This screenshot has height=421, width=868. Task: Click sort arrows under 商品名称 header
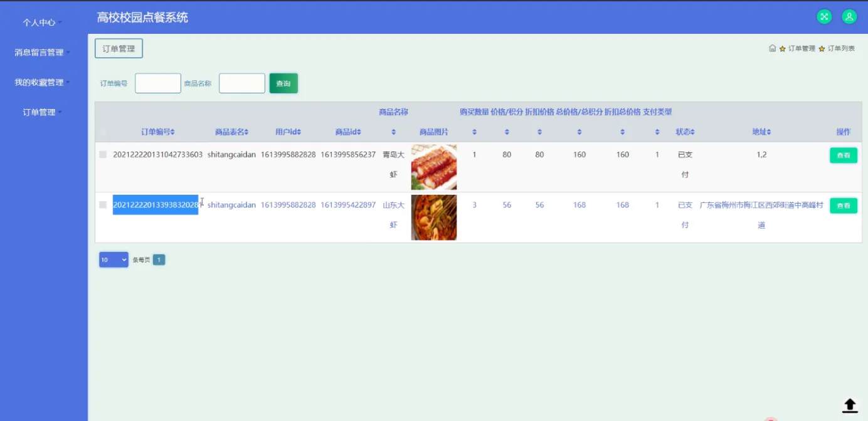394,132
